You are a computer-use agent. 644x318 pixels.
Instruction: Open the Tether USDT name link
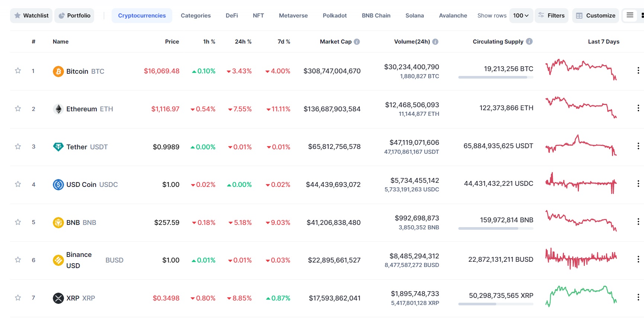coord(87,147)
